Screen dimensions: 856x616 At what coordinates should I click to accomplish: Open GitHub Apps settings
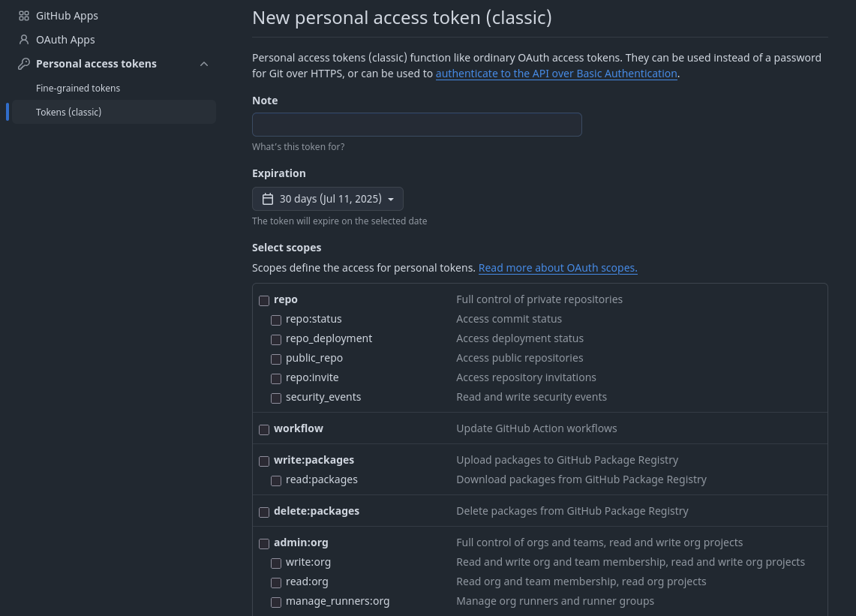(68, 16)
